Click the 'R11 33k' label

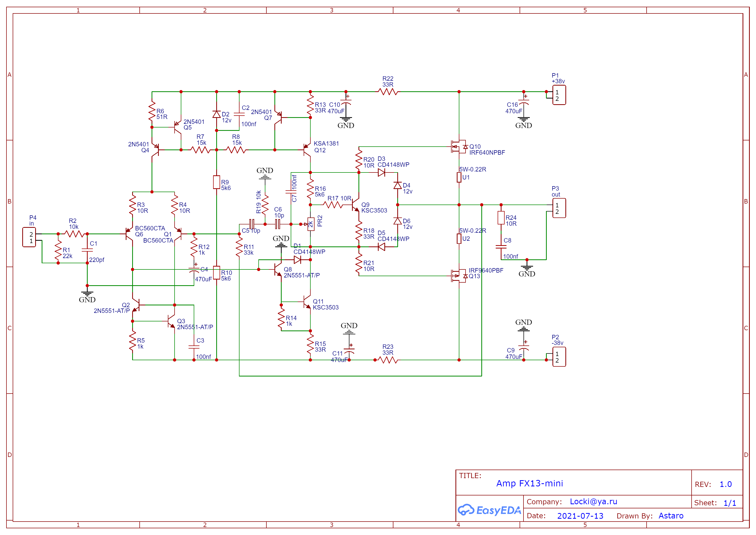pos(249,250)
